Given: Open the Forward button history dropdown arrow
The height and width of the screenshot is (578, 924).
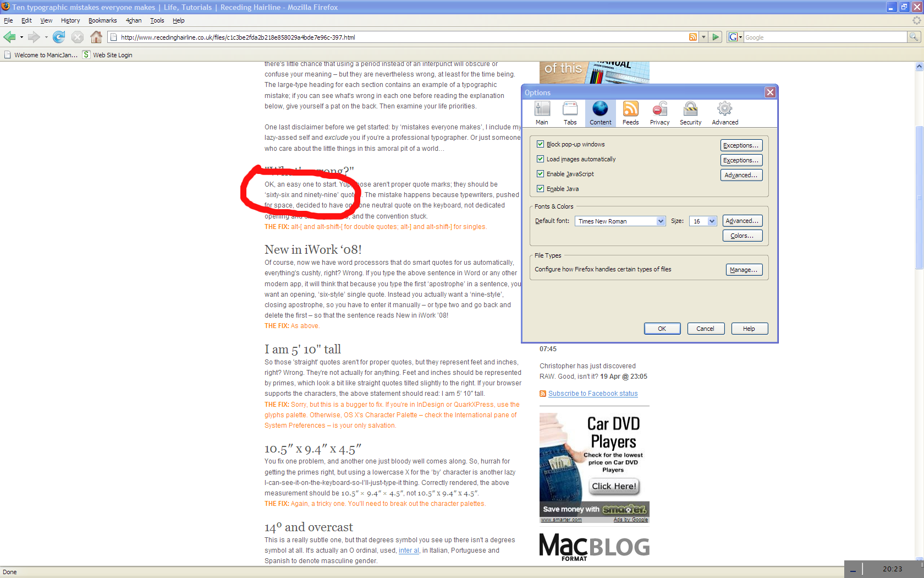Looking at the screenshot, I should [46, 37].
